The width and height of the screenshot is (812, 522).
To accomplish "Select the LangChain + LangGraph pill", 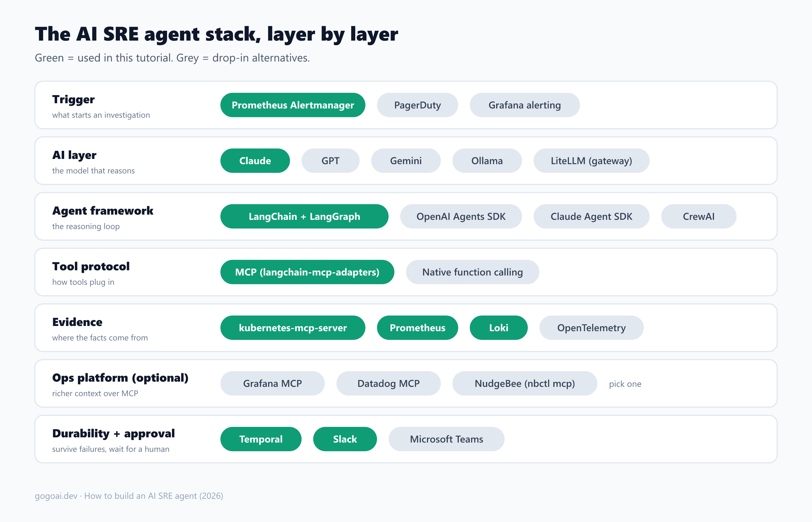I will (x=304, y=216).
